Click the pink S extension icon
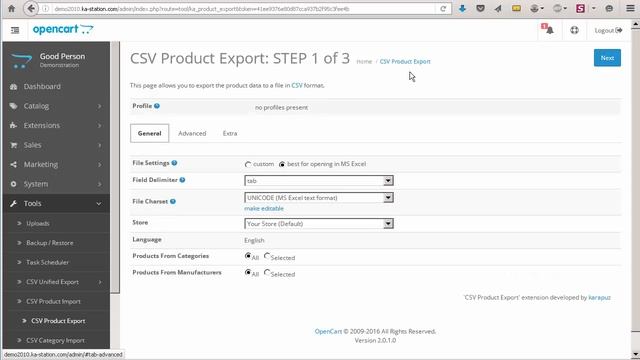 pos(580,8)
